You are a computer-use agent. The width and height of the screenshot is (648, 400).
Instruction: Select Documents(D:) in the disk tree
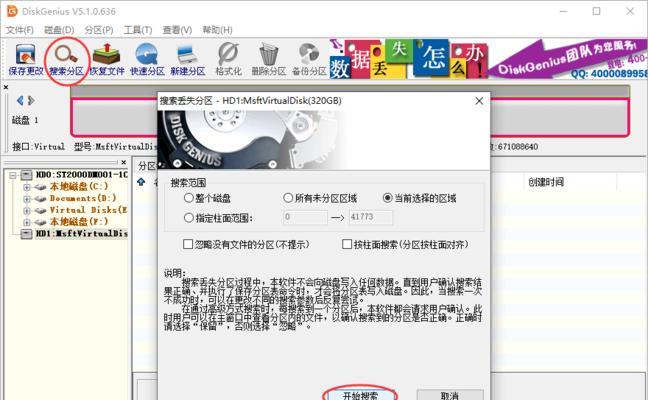83,198
